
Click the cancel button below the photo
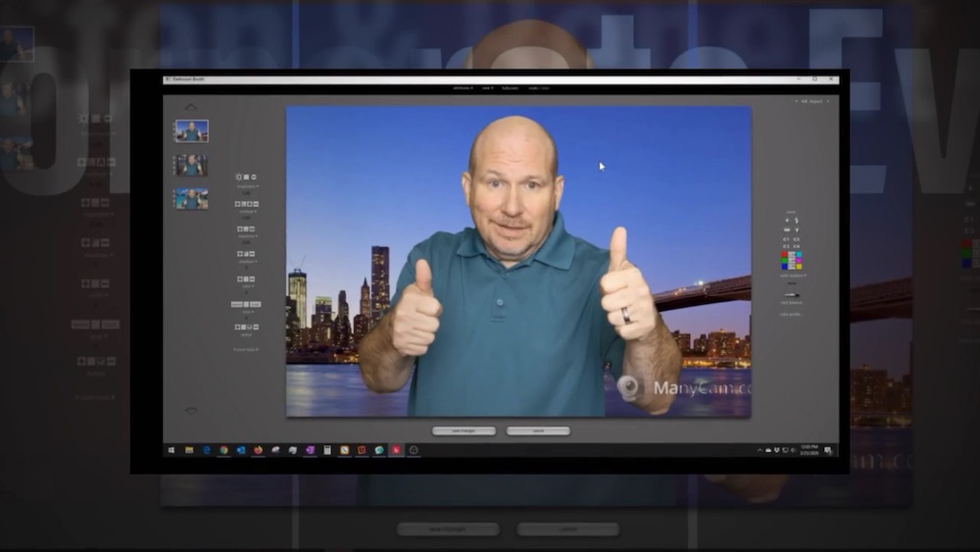click(x=538, y=430)
